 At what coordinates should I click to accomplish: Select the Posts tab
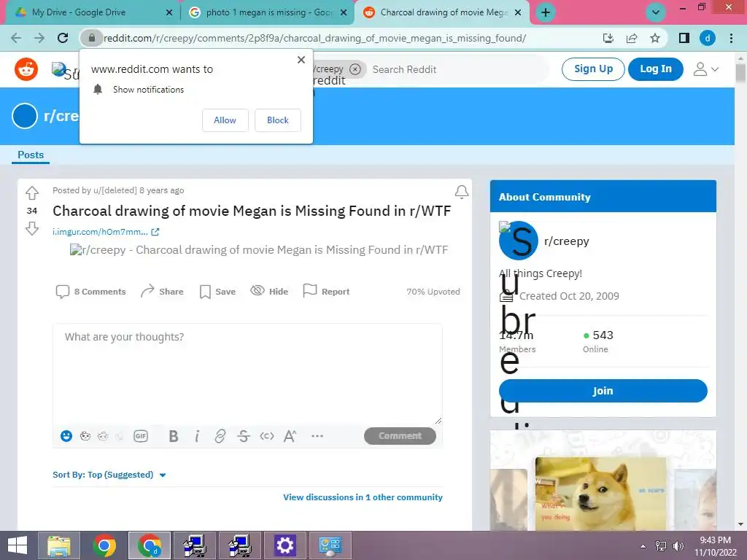click(31, 155)
